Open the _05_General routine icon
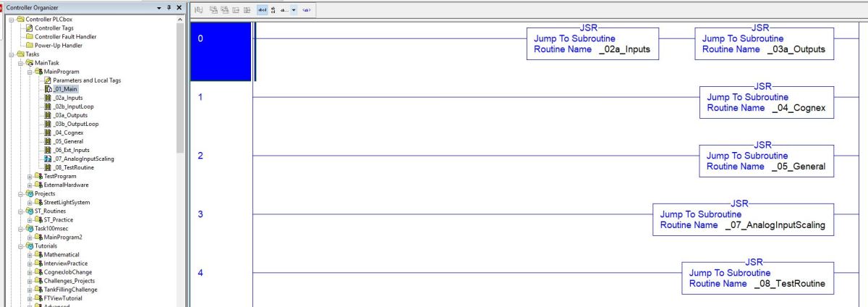This screenshot has height=307, width=868. pos(48,140)
